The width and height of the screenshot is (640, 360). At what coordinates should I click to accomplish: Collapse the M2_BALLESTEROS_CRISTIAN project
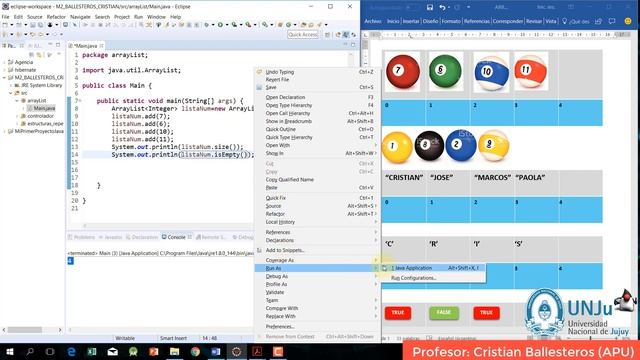(x=4, y=78)
